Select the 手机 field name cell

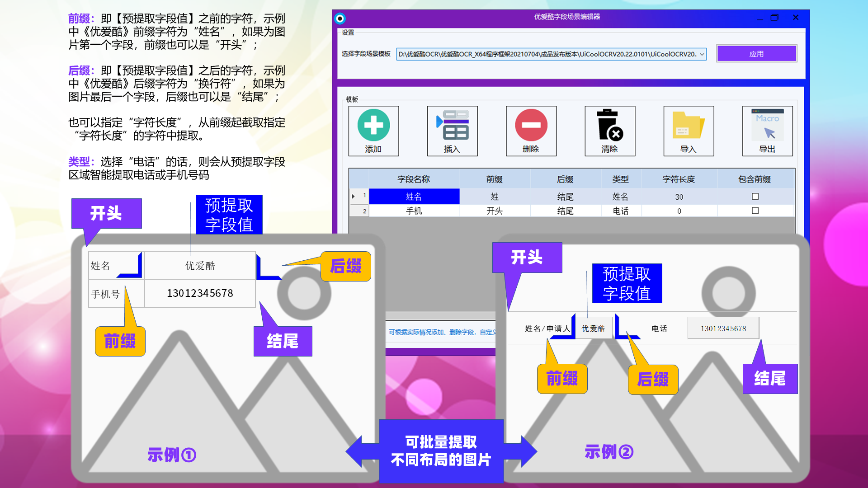click(414, 211)
